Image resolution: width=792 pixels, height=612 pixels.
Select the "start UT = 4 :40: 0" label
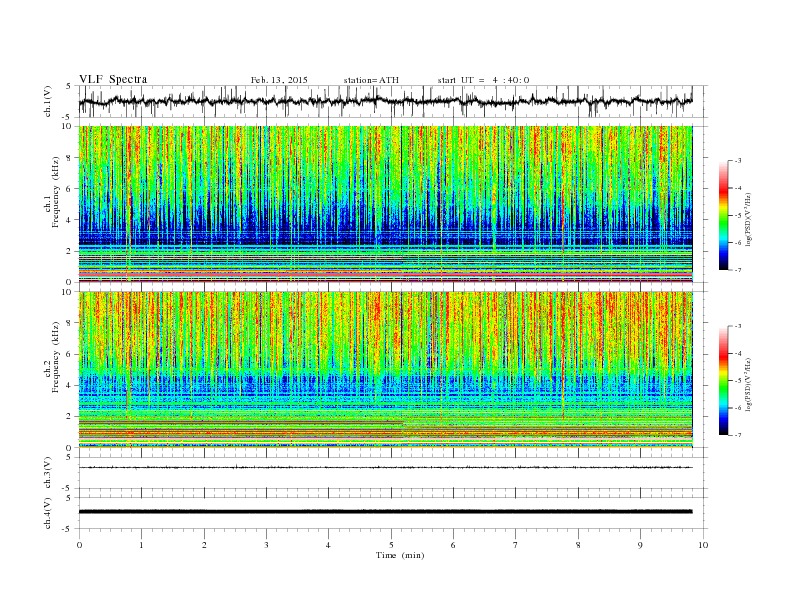click(x=483, y=80)
